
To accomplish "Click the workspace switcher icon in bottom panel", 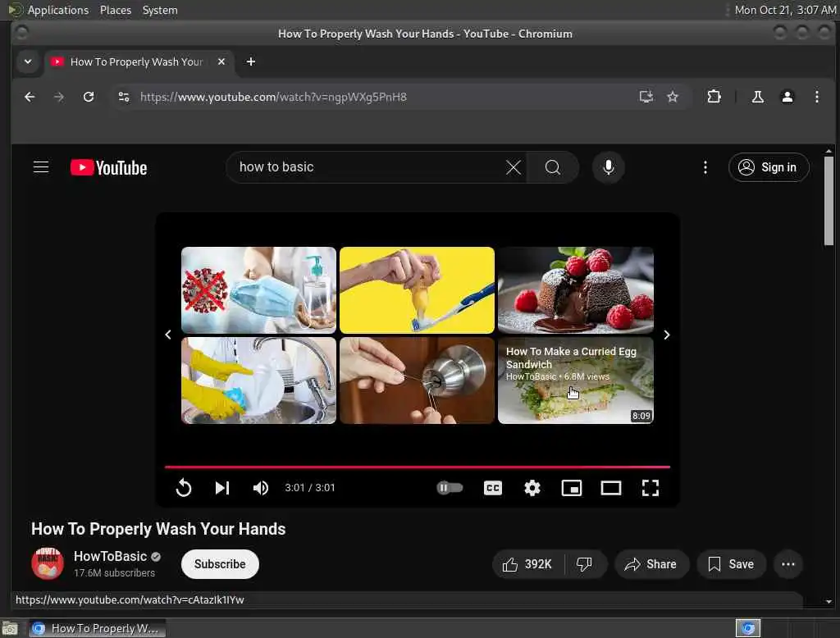I will tap(748, 628).
